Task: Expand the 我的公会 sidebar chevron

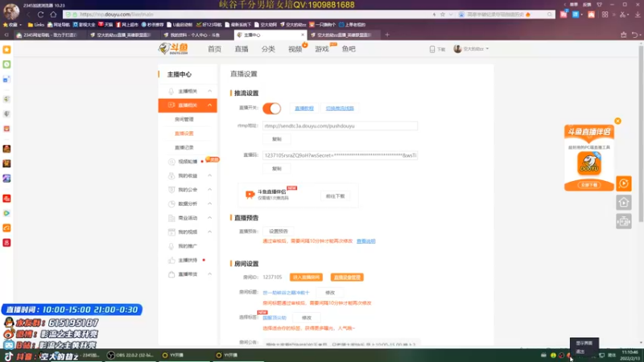Action: coord(209,190)
